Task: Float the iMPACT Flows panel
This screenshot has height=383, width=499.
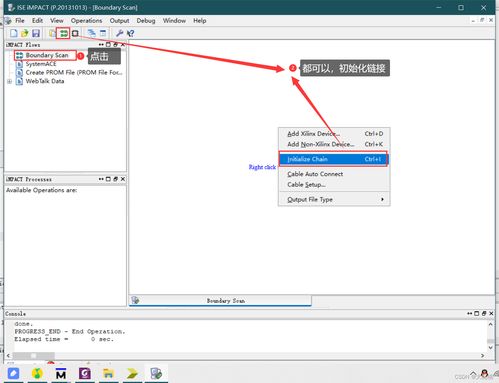Action: [115, 45]
